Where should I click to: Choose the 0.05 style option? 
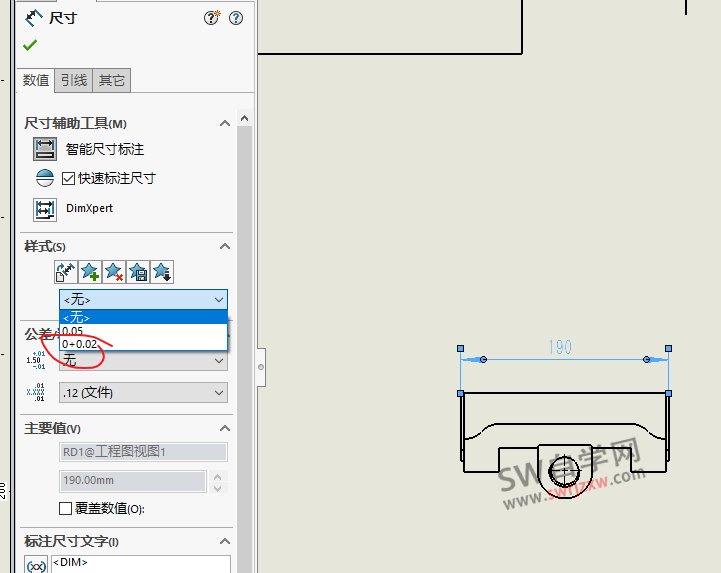pos(143,331)
